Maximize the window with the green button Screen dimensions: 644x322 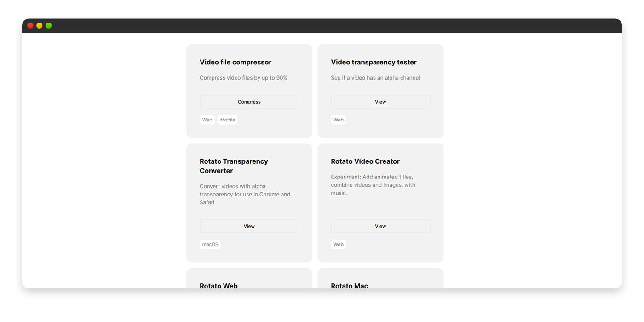(x=49, y=26)
